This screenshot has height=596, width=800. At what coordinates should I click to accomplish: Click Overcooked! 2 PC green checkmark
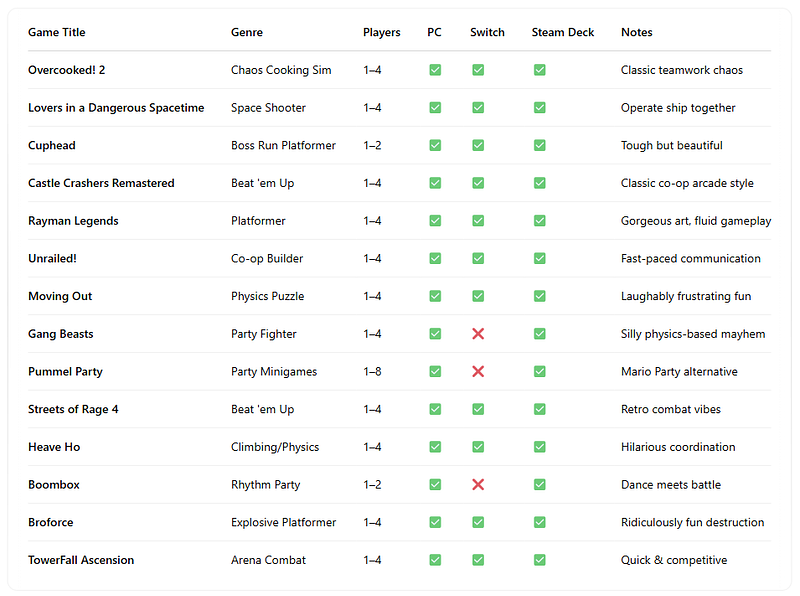coord(435,70)
